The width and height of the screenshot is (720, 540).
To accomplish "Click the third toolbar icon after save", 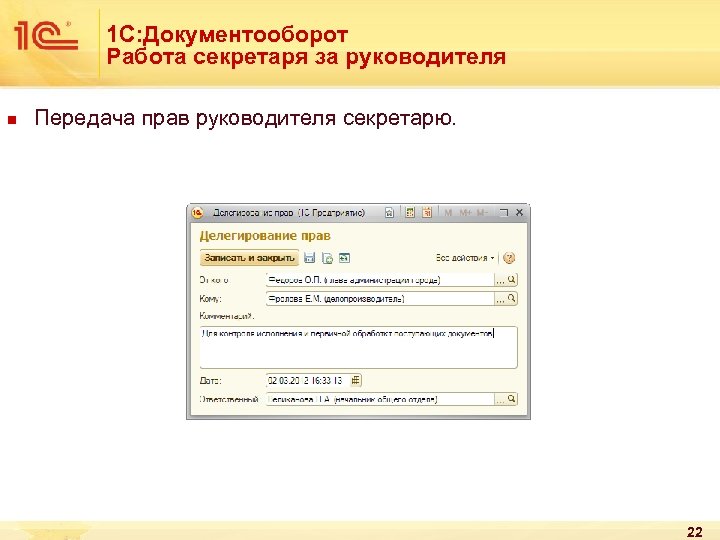I will (344, 258).
